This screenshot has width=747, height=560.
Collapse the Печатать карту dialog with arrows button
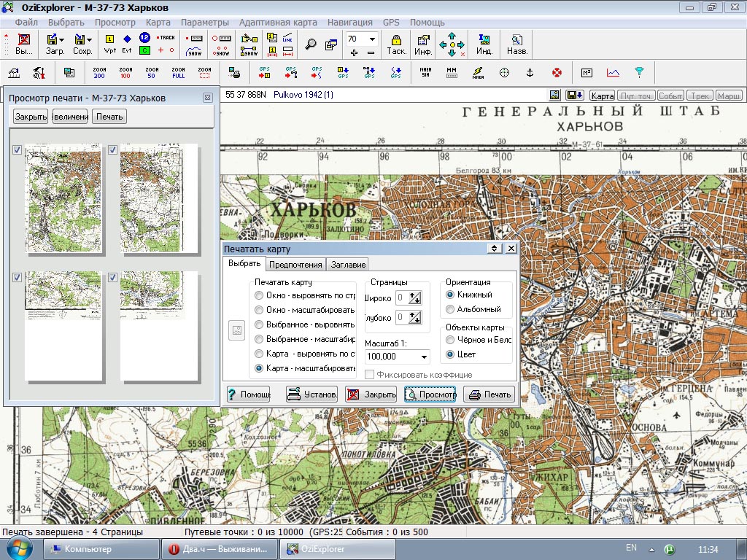pos(494,249)
